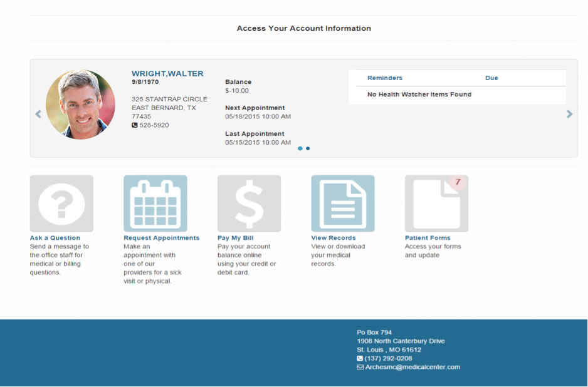Click the envelope icon beside the email address
588x387 pixels.
click(360, 367)
